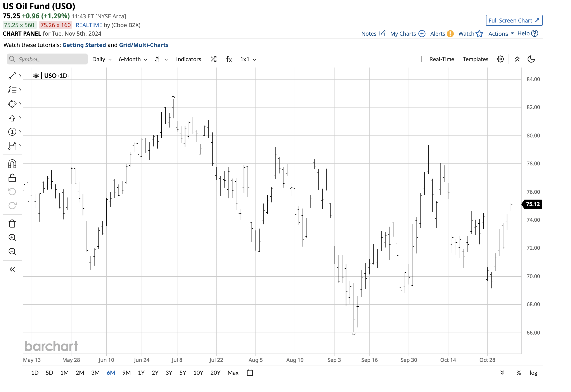Select the trendline drawing tool

[x=12, y=76]
